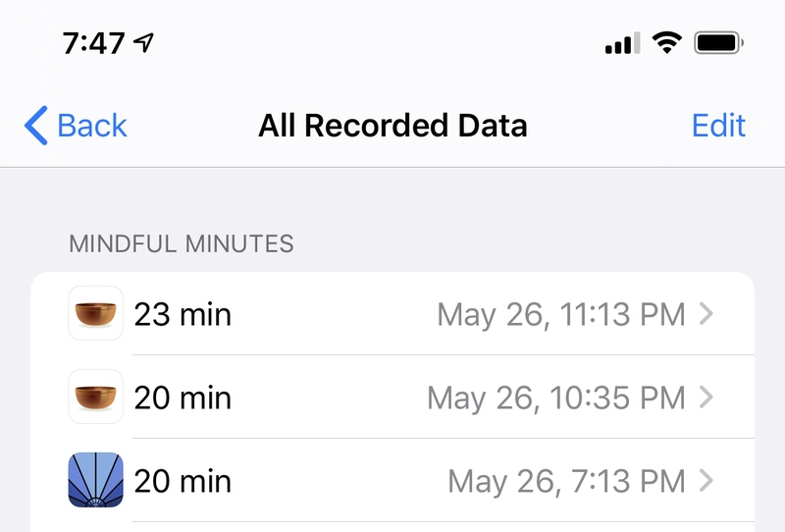
Task: Select the 20 min text beside sunburst icon
Action: click(x=183, y=481)
